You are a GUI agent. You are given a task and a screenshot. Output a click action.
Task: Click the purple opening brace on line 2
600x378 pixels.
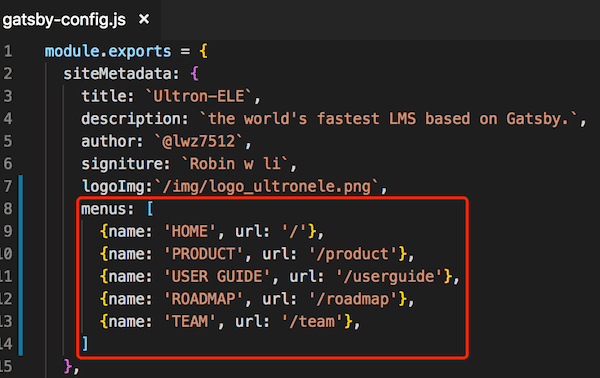[194, 73]
